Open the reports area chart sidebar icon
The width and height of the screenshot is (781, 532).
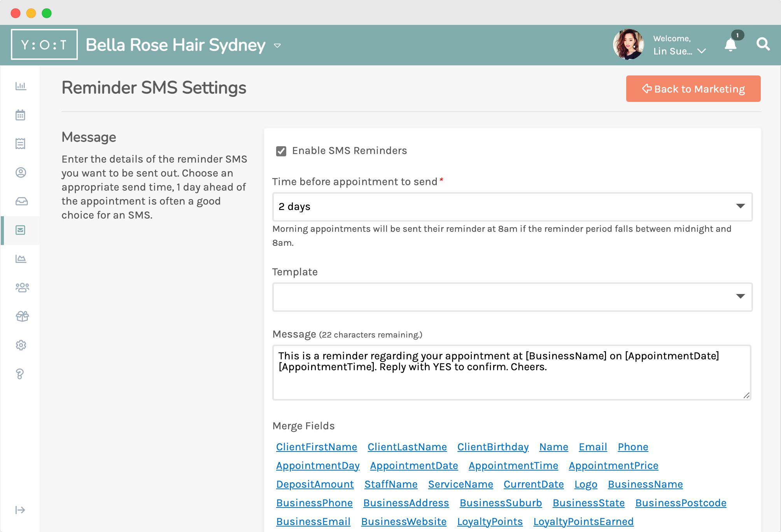[x=21, y=259]
